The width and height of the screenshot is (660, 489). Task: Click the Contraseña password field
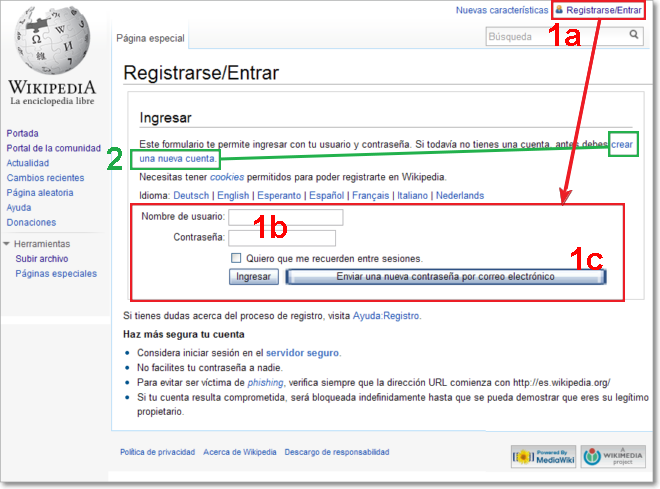[282, 238]
